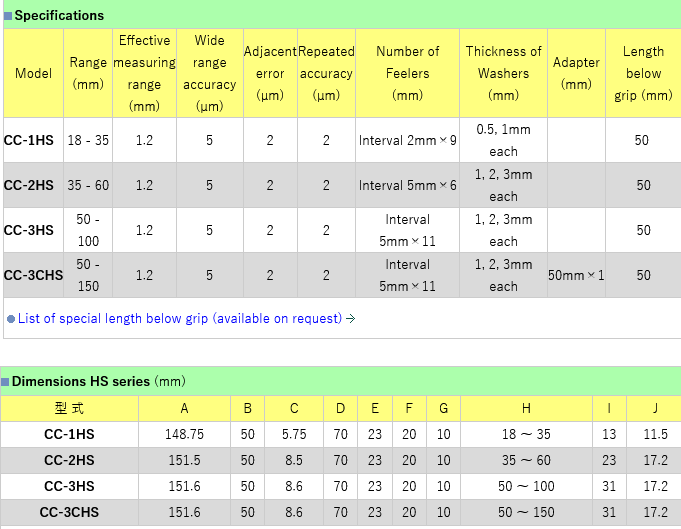Screen dimensions: 681x529
Task: Select CC-3HS model cell in Specifications table
Action: pyautogui.click(x=33, y=230)
